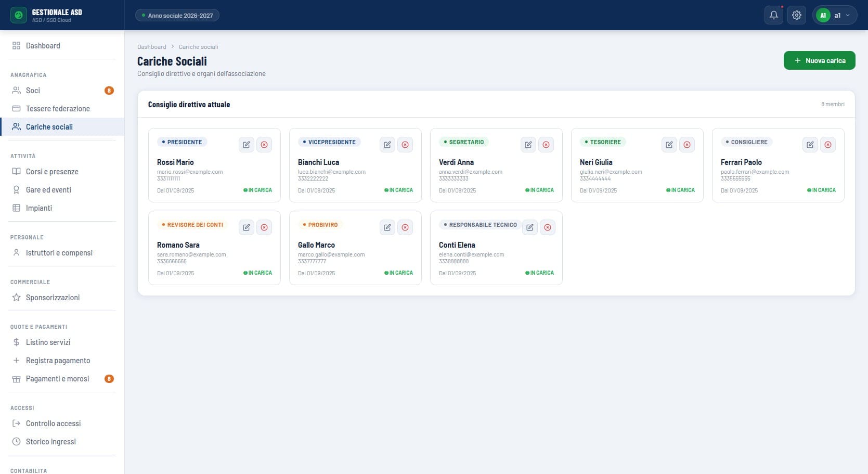Click the Nuova carica button

click(x=820, y=60)
